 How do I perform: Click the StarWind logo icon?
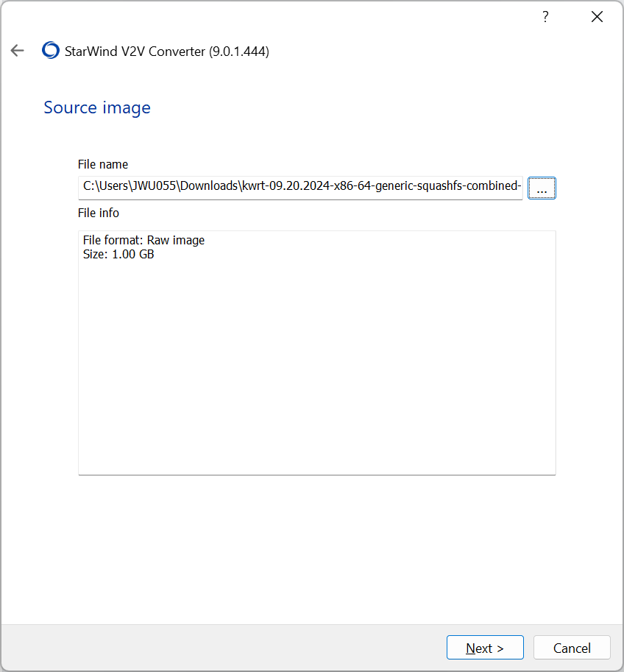(51, 51)
